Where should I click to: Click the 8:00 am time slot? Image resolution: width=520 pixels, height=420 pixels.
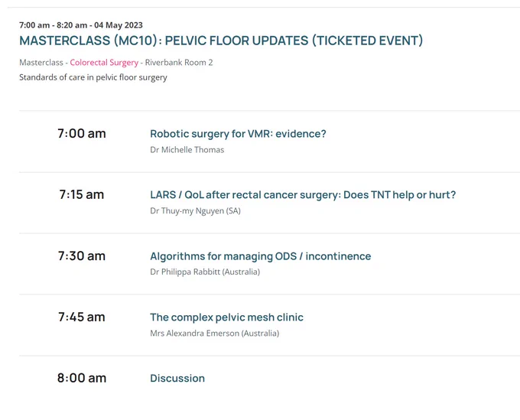82,378
